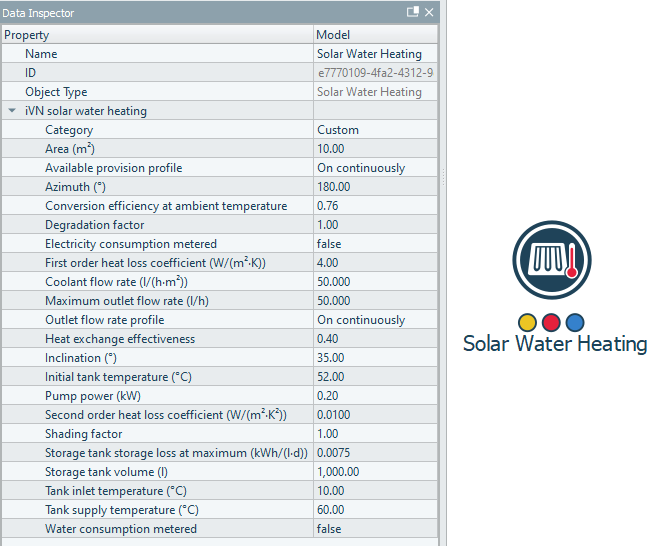The image size is (656, 546).
Task: Edit Tank inlet temperature value 10.00
Action: point(376,491)
